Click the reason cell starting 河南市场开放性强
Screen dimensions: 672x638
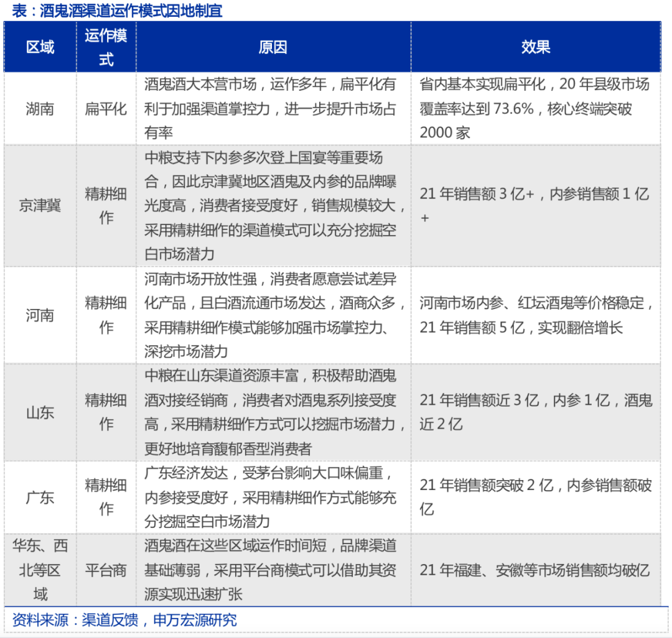click(273, 315)
